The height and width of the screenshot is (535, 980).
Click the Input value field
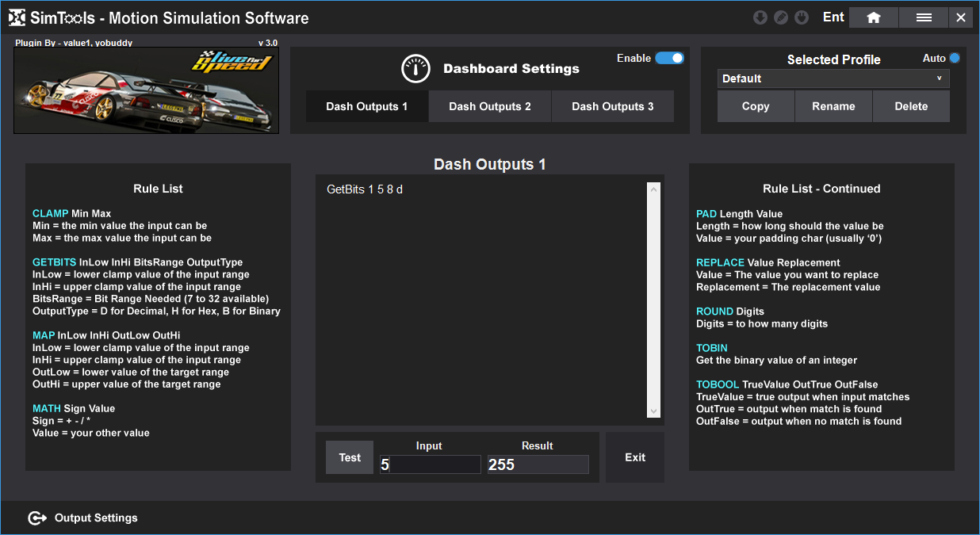click(x=430, y=465)
